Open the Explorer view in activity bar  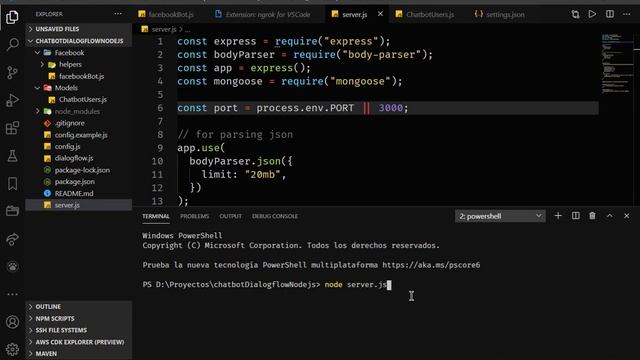(12, 17)
